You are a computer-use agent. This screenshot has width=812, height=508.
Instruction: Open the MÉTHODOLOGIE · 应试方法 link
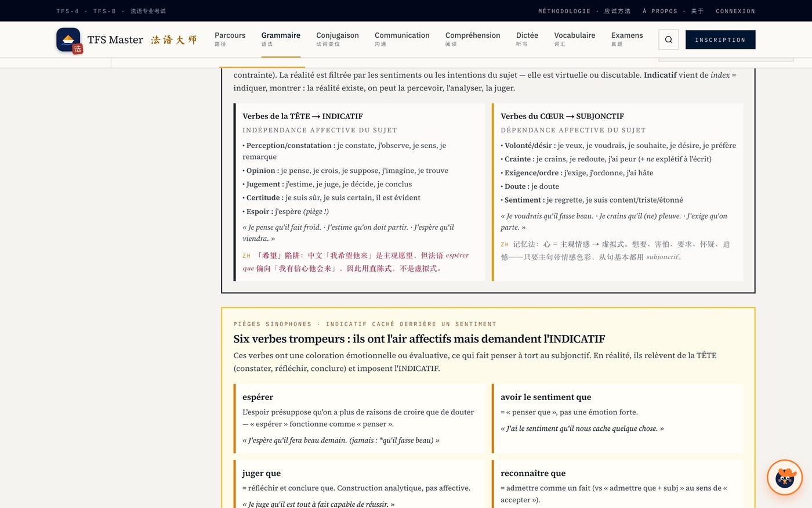[585, 11]
